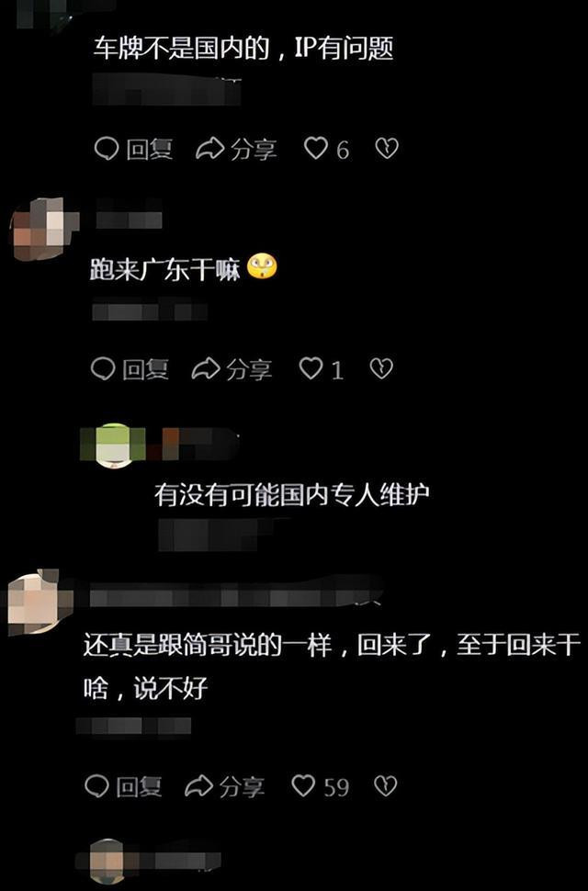
Task: Like the 跑来广东干嘛 comment with 1 like
Action: tap(311, 368)
